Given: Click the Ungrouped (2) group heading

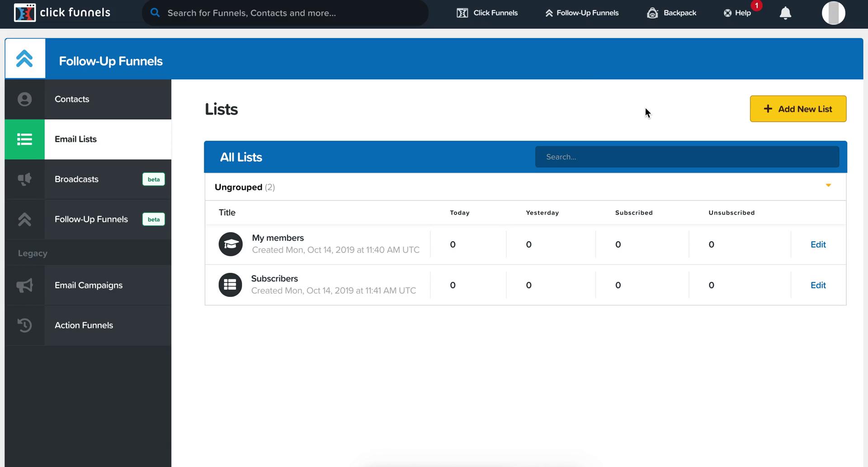Looking at the screenshot, I should (245, 187).
